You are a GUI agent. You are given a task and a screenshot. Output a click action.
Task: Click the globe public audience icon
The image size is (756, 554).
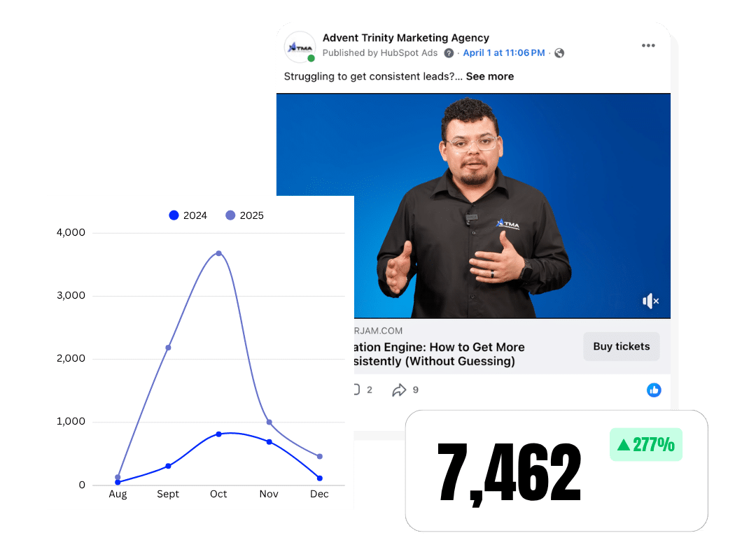559,53
